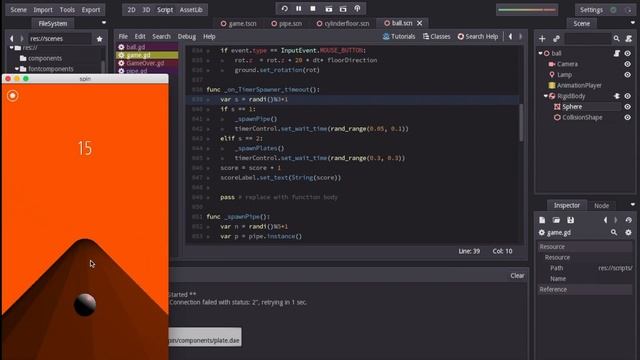
Task: Collapse the res:// folder in FileSystem
Action: [x=11, y=48]
